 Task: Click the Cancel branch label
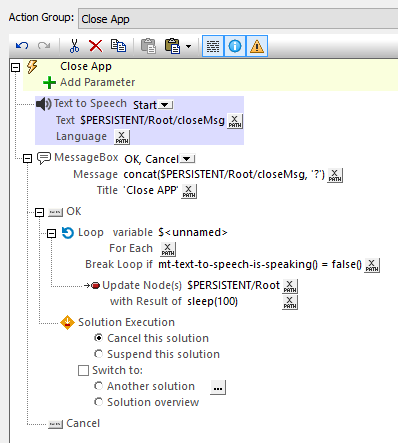point(83,423)
